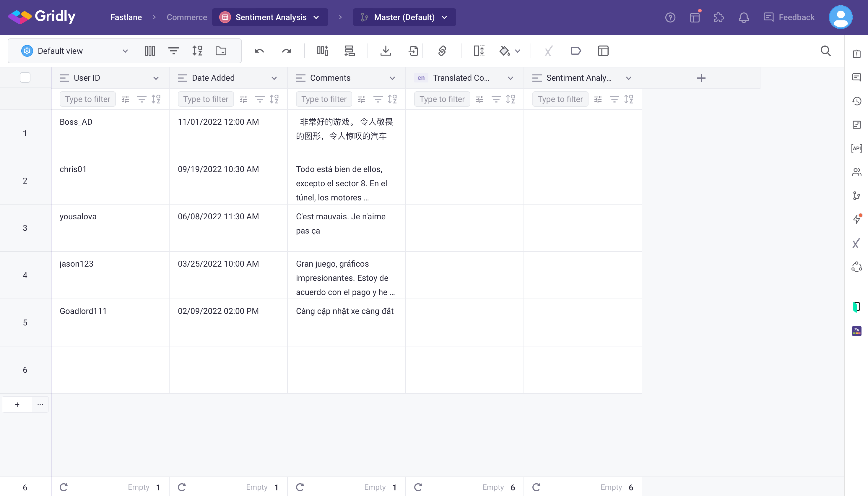Image resolution: width=868 pixels, height=496 pixels.
Task: Click the User ID filter input
Action: pyautogui.click(x=87, y=99)
